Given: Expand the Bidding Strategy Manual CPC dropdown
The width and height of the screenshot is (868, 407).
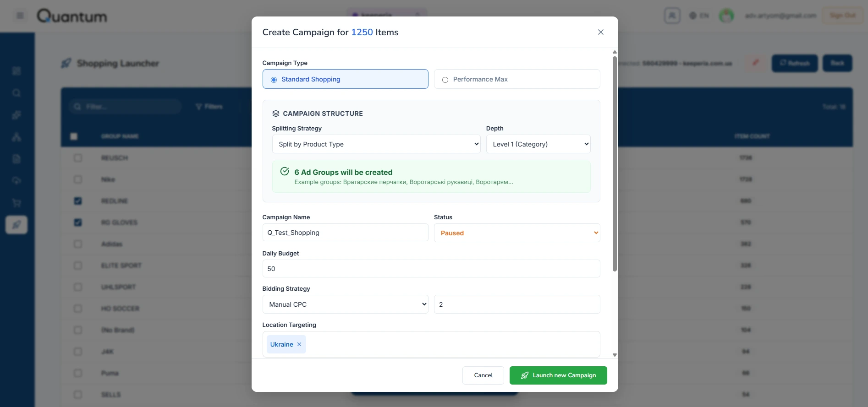Looking at the screenshot, I should [345, 304].
